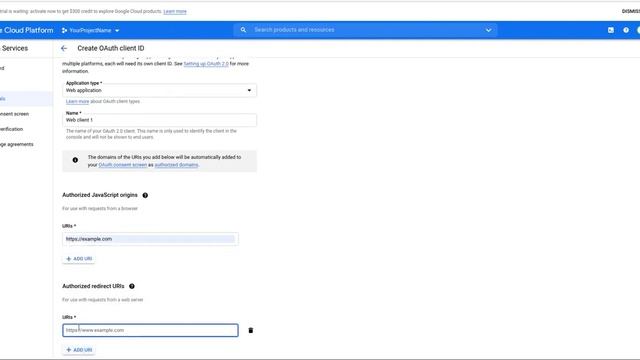Click ADD URI under Authorized JavaScript origins
Image resolution: width=640 pixels, height=360 pixels.
[79, 259]
